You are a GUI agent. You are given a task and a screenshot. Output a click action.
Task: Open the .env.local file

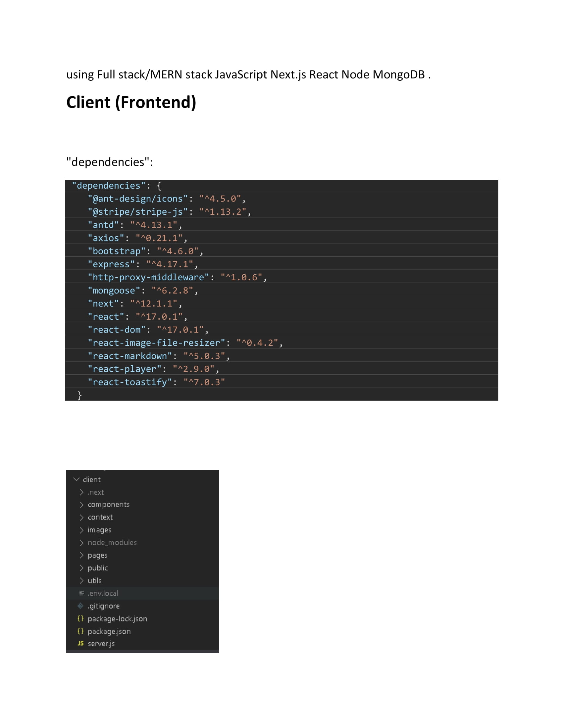click(103, 593)
